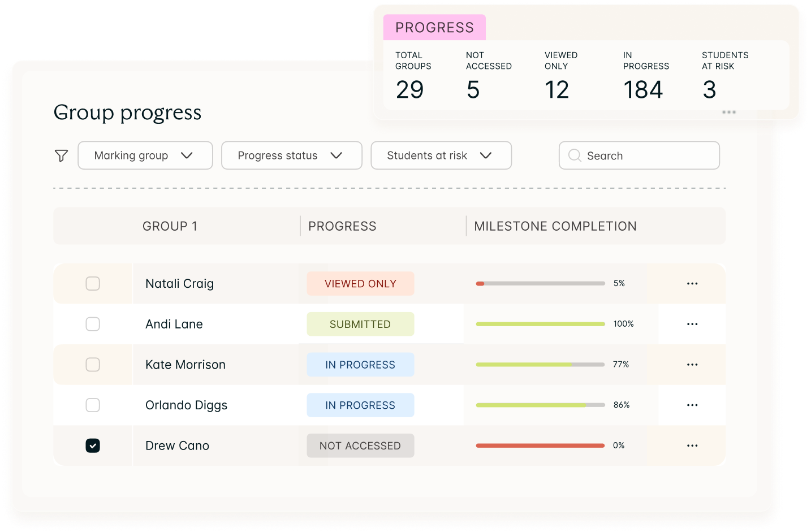The image size is (811, 532).
Task: Click the ellipsis on the Progress card
Action: [x=729, y=113]
